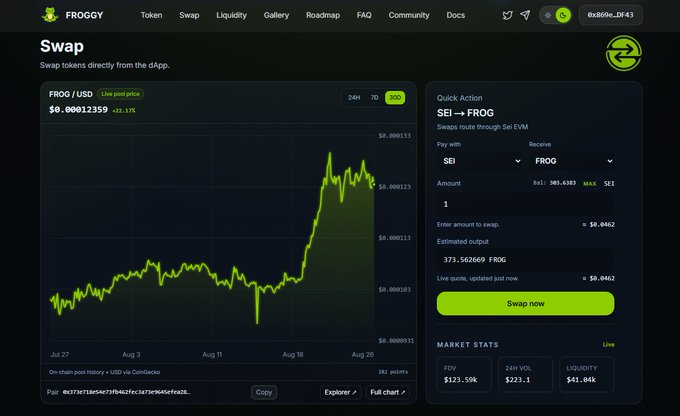Image resolution: width=680 pixels, height=416 pixels.
Task: Click the pair address 0x373e718e… text
Action: coord(126,392)
